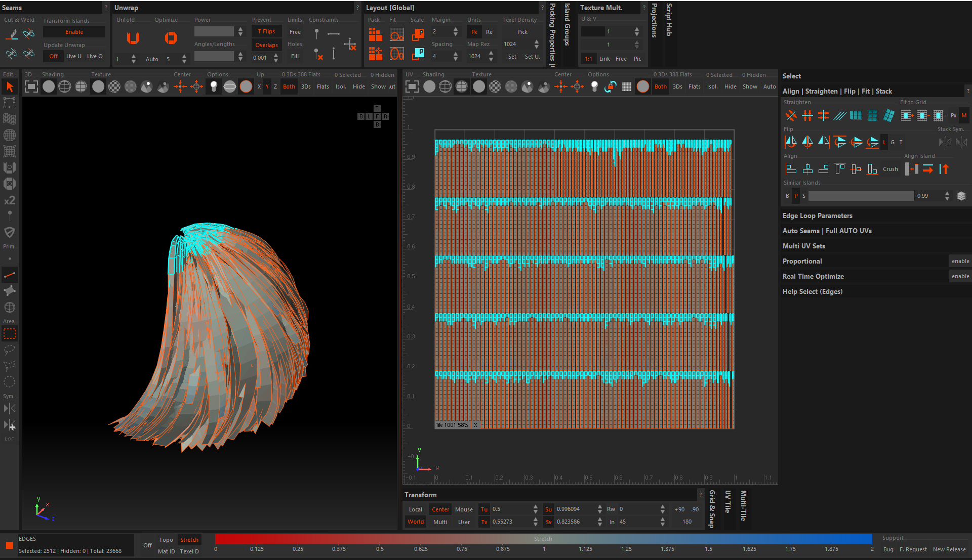
Task: Click the Similar Islands threshold slider
Action: coord(861,196)
